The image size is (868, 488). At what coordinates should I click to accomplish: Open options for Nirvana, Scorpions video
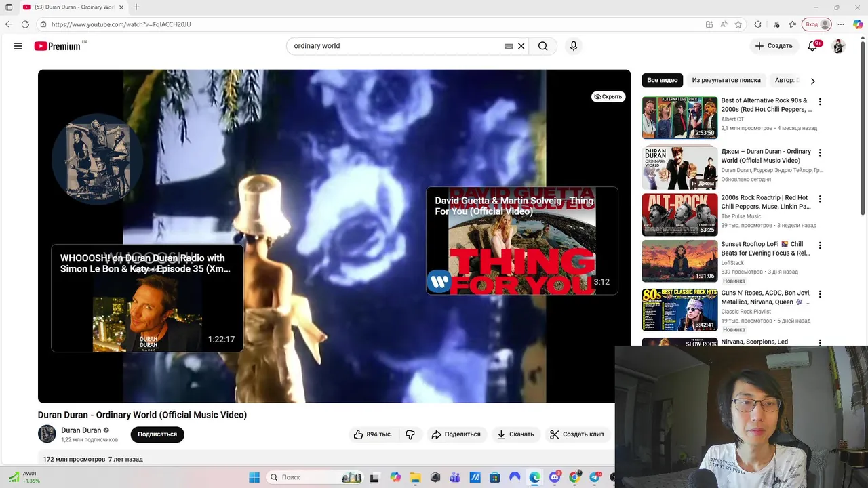click(x=820, y=343)
